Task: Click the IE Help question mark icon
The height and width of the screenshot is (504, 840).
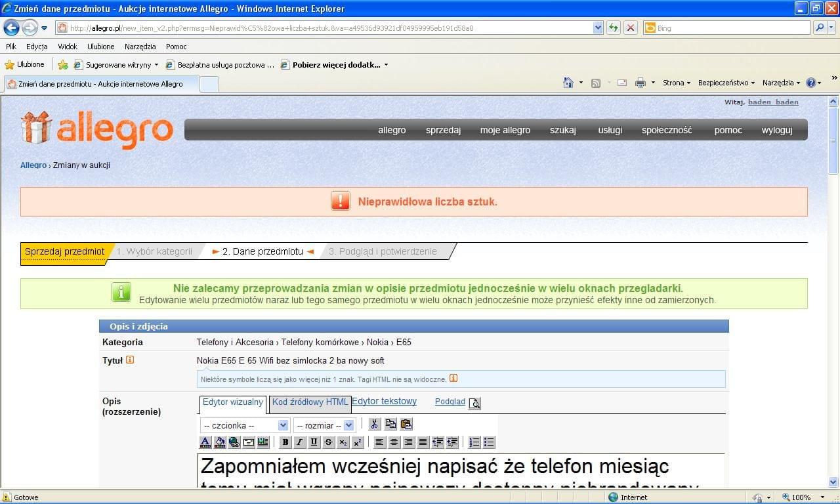Action: pyautogui.click(x=811, y=83)
